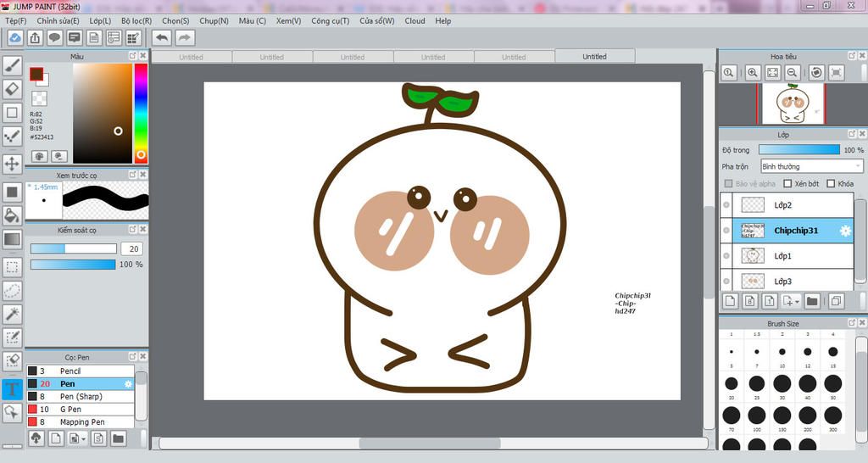Open the Pha trộn blend mode dropdown
Viewport: 868px width, 463px height.
(x=811, y=166)
